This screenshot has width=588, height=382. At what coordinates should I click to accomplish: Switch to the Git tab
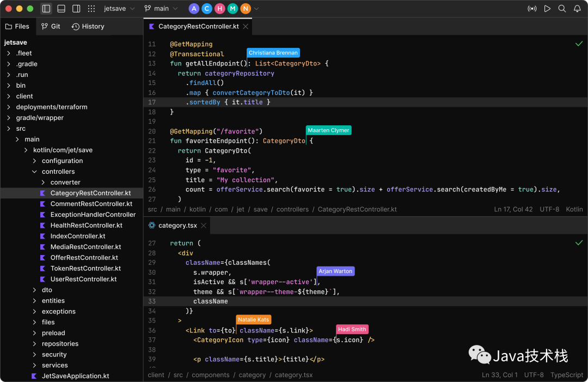51,26
